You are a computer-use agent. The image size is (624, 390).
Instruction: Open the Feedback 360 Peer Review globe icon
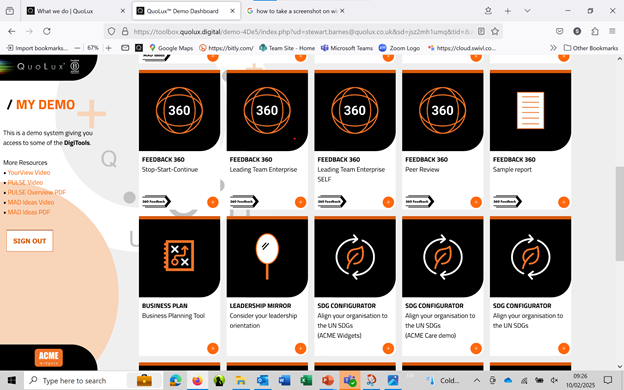coord(443,110)
